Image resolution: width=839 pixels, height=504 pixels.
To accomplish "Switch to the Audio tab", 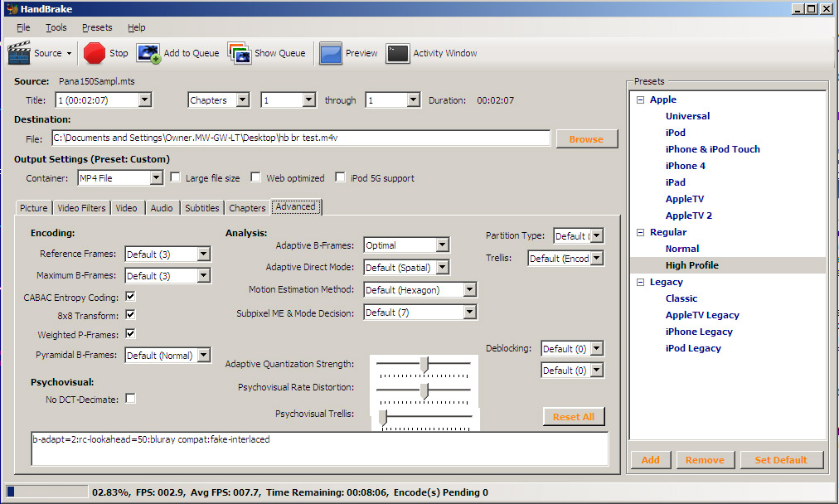I will (x=162, y=208).
